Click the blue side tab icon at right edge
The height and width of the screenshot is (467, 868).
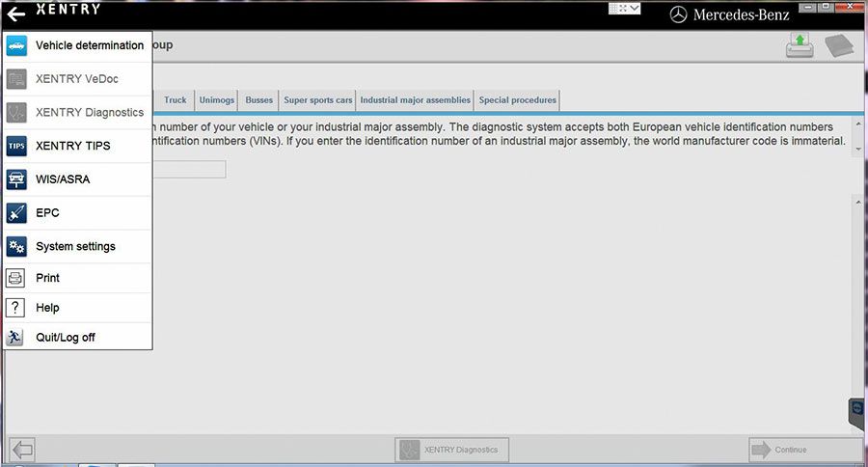tap(857, 413)
